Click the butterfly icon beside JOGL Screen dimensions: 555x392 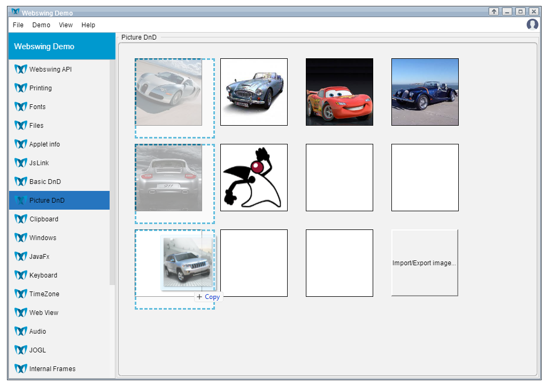pyautogui.click(x=21, y=350)
